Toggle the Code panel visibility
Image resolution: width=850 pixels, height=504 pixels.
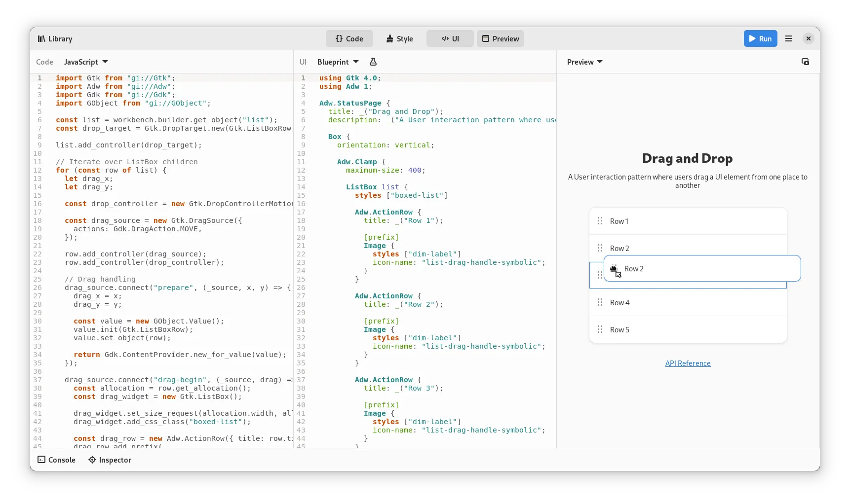click(349, 38)
